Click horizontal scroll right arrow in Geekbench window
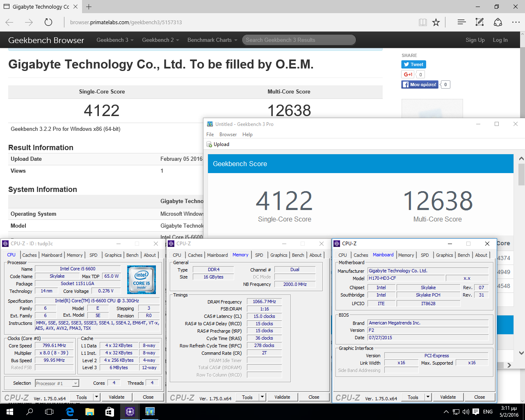 (x=509, y=365)
